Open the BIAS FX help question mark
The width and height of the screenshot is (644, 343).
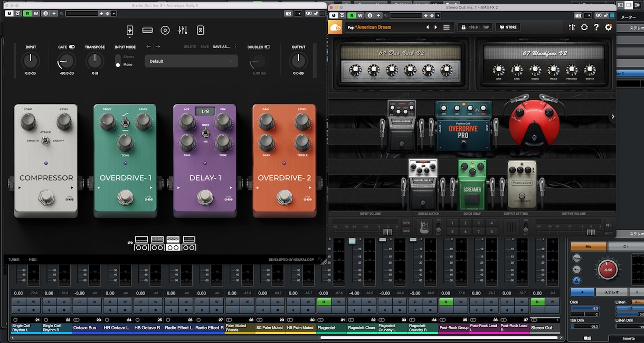tap(596, 27)
